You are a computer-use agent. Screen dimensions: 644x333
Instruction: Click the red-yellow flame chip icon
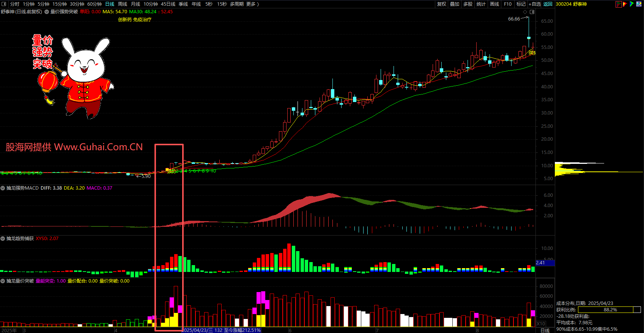[x=625, y=4]
